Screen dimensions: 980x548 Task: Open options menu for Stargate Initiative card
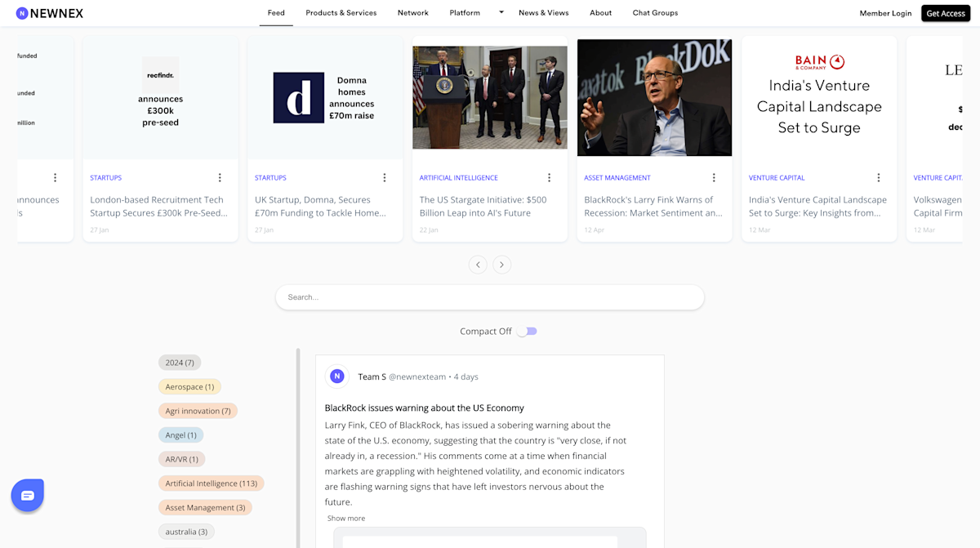(549, 178)
